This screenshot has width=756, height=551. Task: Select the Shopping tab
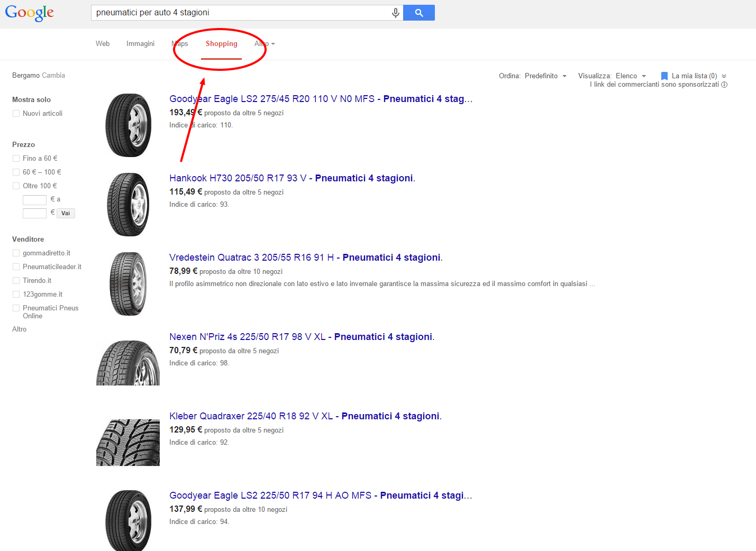coord(222,44)
